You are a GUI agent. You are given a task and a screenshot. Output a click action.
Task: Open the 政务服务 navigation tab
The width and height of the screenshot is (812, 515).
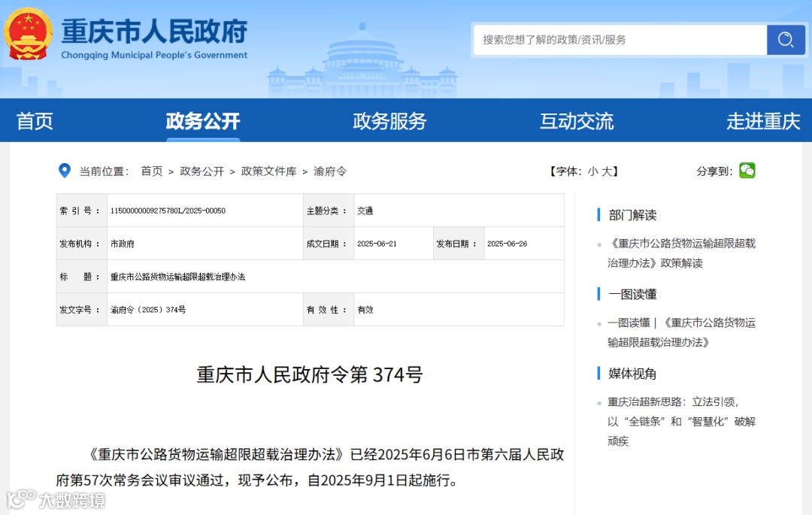[x=389, y=121]
